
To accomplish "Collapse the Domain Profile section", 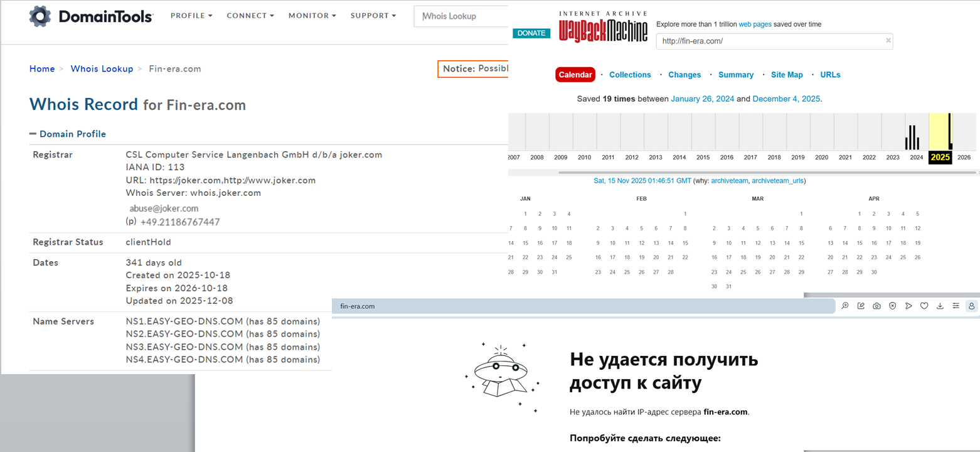I will tap(68, 134).
